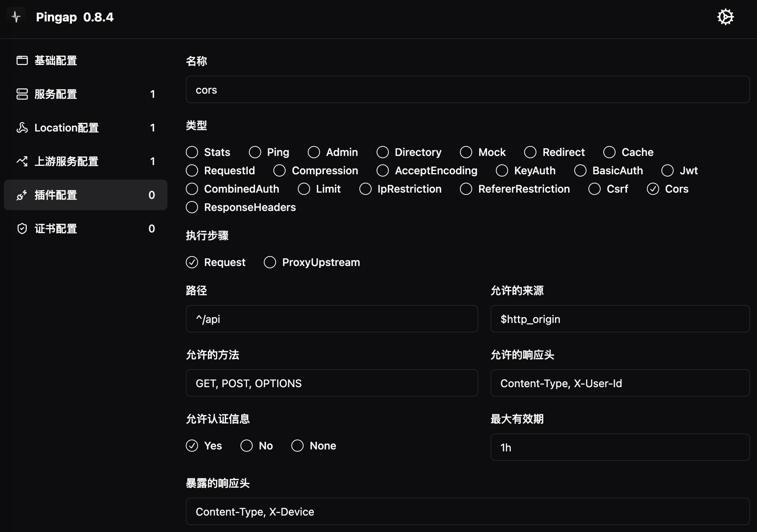Select the Csrf plugin type
Viewport: 757px width, 532px height.
coord(596,189)
